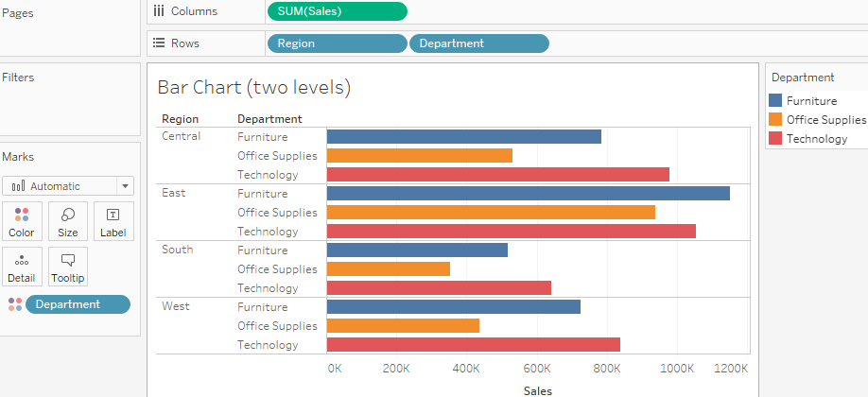Click the West Technology bar
The width and height of the screenshot is (868, 397).
474,344
